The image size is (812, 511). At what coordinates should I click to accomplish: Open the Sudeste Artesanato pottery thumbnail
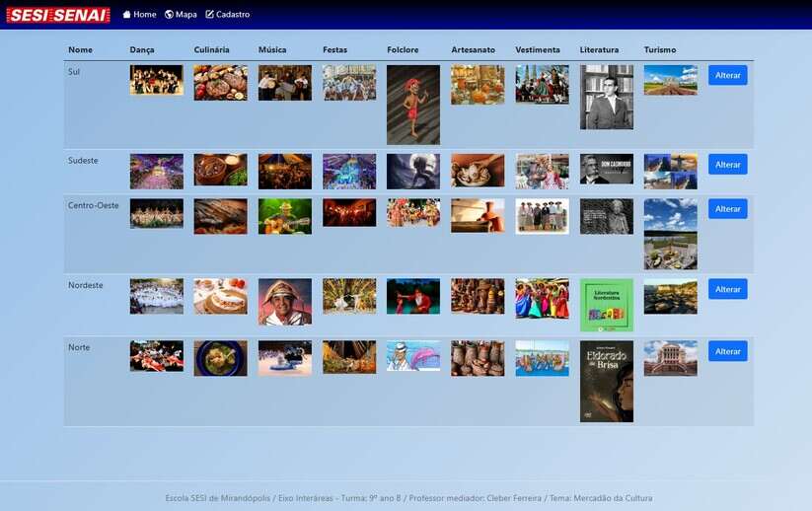(478, 170)
